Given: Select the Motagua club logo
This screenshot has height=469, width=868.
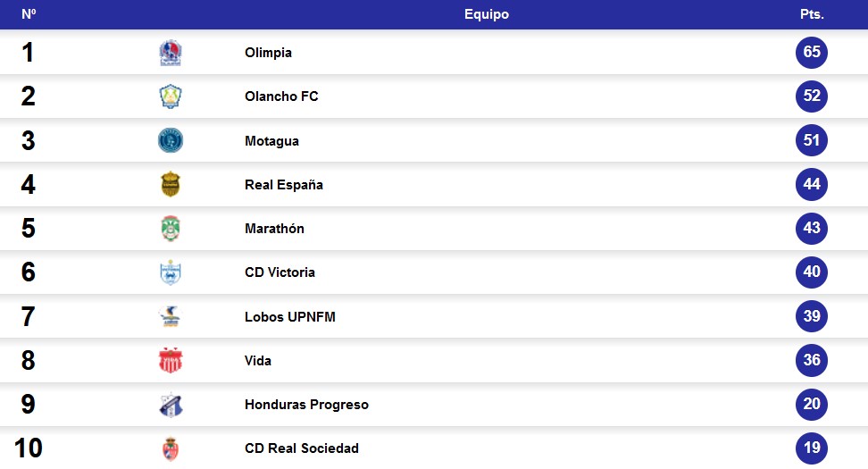Looking at the screenshot, I should pos(171,140).
